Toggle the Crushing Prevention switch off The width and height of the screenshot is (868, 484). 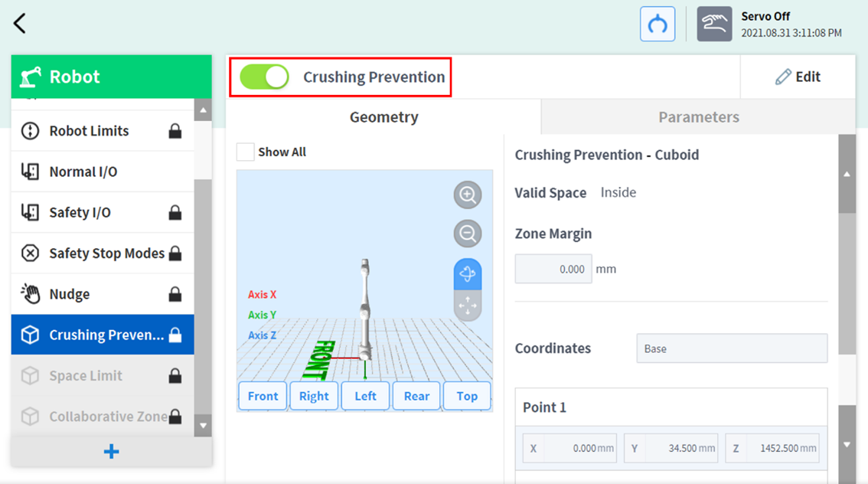coord(265,77)
